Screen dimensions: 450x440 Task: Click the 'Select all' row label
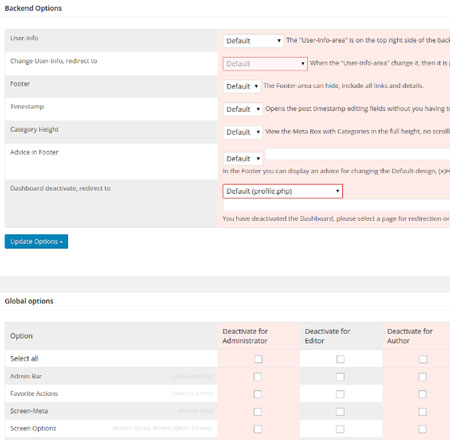coord(24,359)
